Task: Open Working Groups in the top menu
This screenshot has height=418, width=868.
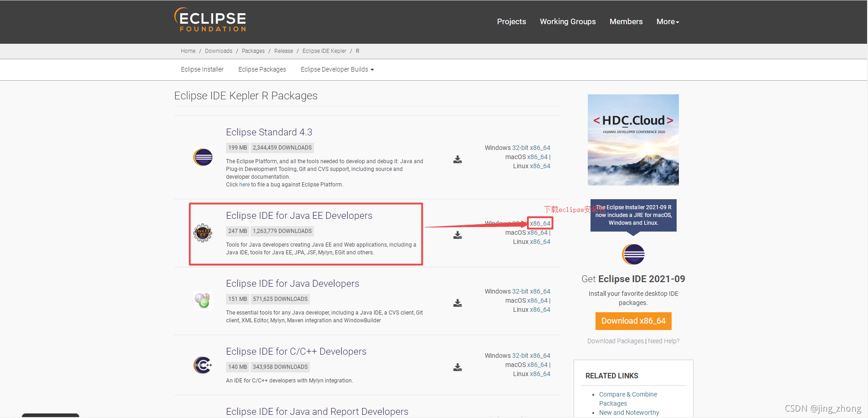Action: point(568,21)
